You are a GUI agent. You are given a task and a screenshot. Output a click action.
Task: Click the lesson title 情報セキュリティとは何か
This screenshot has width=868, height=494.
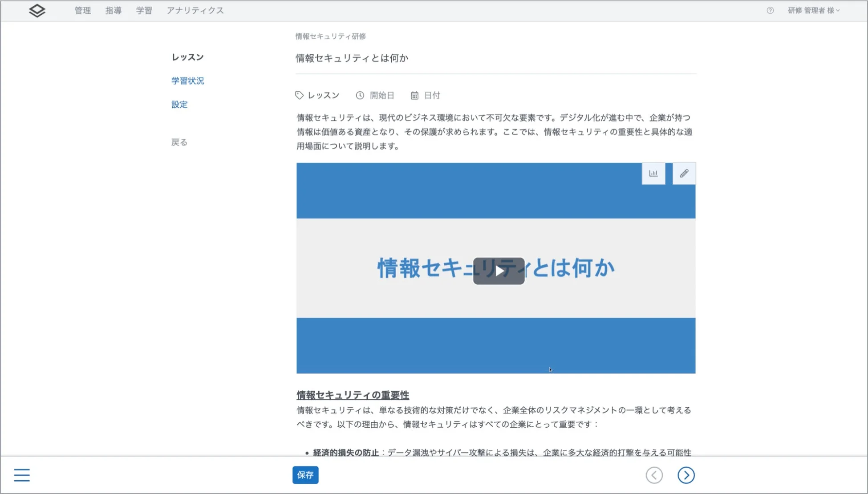click(352, 58)
